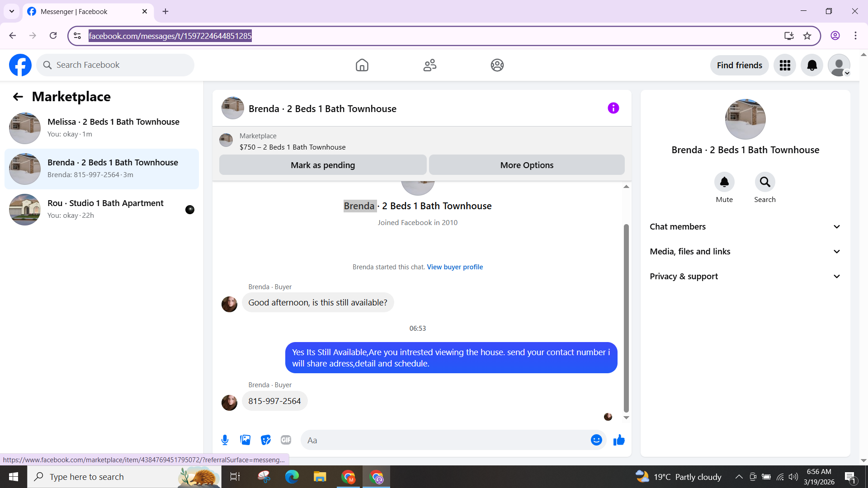Open conversation information purple icon

pos(613,108)
